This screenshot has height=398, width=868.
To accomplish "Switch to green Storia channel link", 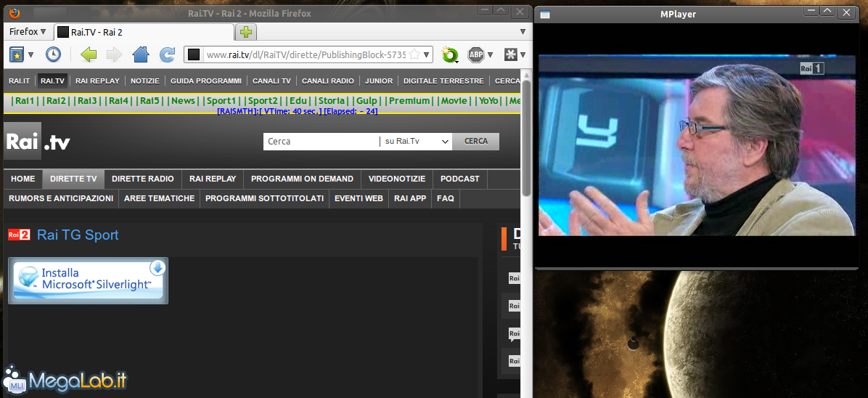I will pyautogui.click(x=332, y=101).
